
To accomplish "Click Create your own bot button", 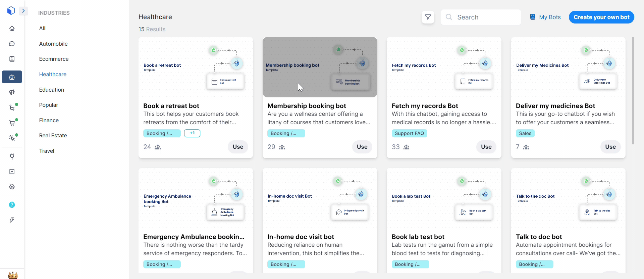I will [601, 17].
